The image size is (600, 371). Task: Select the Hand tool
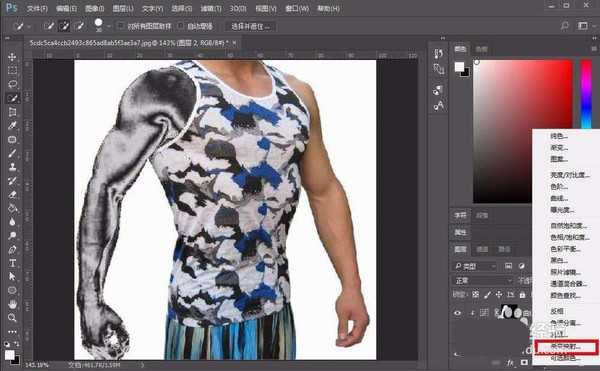pyautogui.click(x=12, y=304)
